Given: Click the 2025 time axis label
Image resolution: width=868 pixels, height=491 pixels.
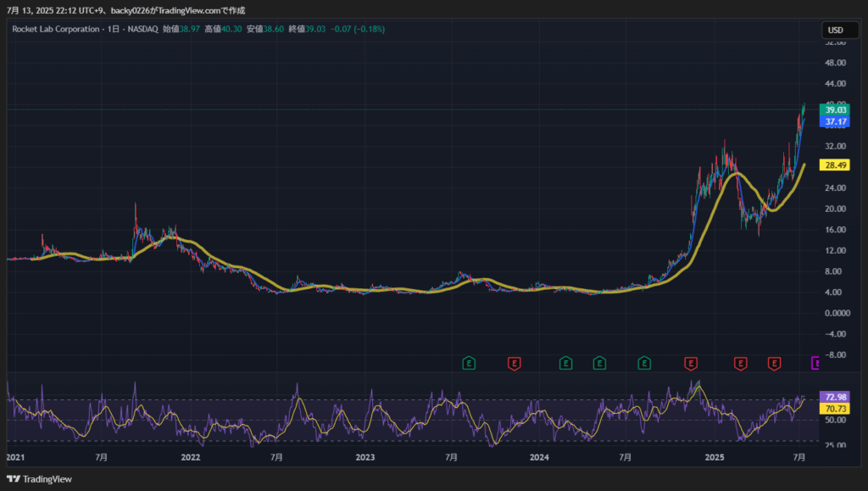Looking at the screenshot, I should [x=714, y=457].
